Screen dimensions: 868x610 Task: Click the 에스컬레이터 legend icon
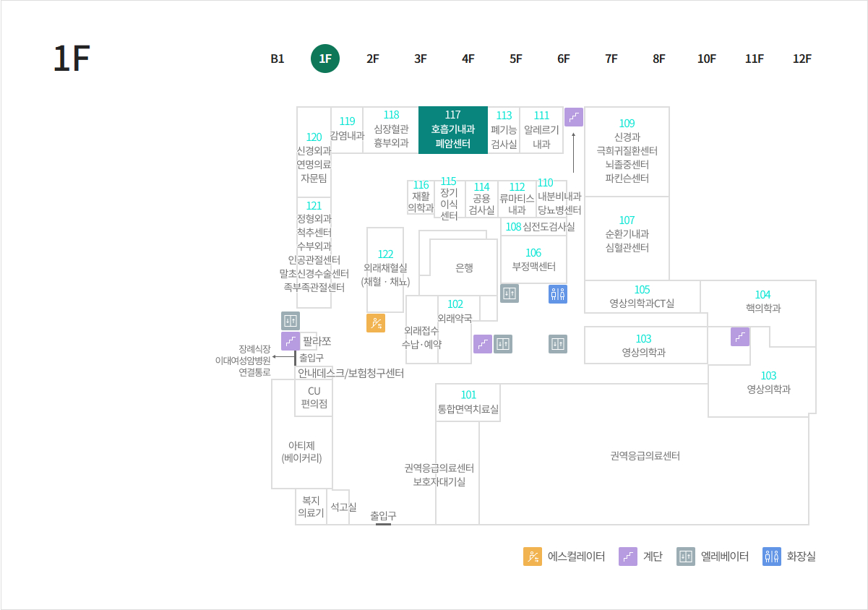(x=533, y=557)
